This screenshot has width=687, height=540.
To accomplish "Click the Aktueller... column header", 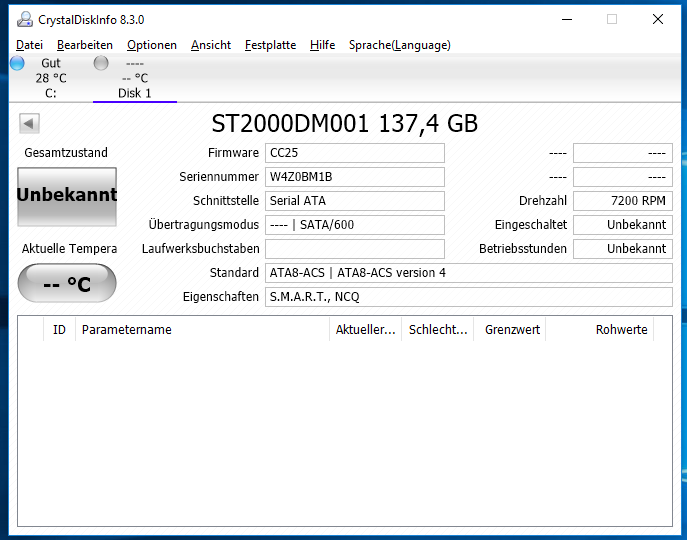I will (365, 330).
